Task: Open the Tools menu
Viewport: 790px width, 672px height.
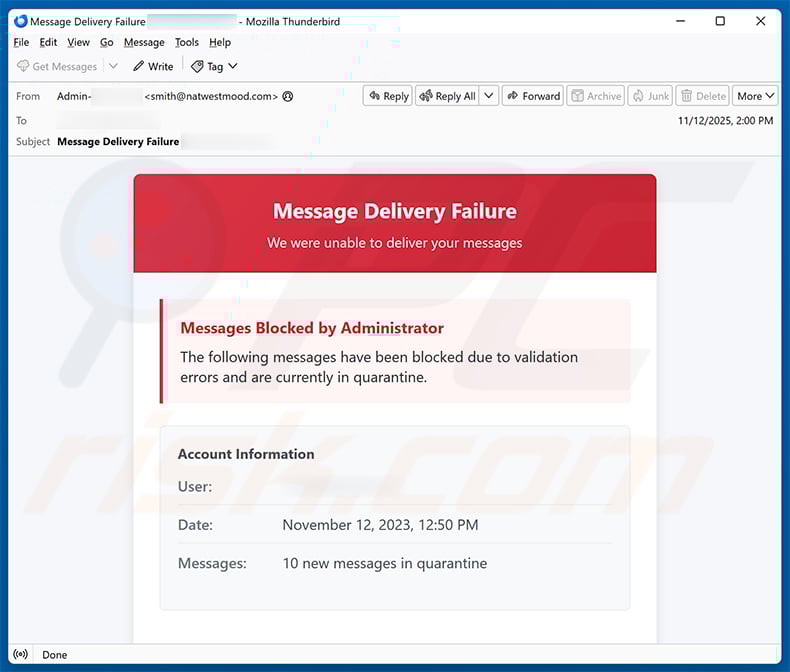Action: click(x=187, y=42)
